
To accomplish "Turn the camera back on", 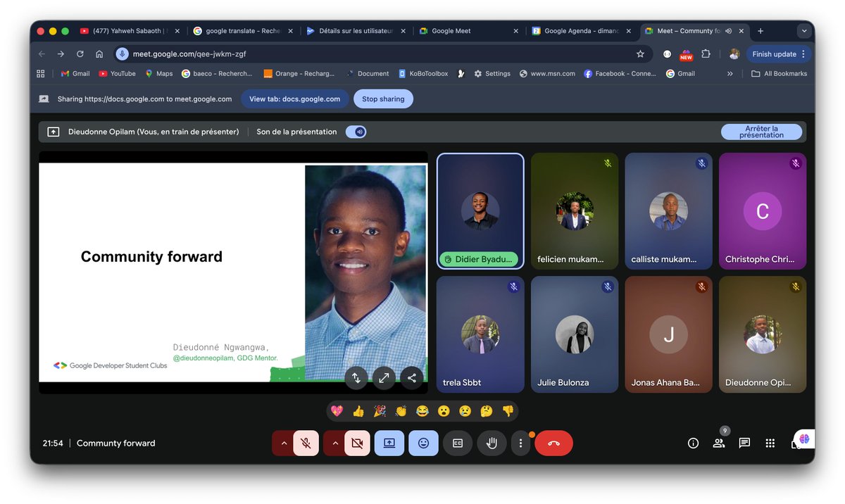I will [357, 443].
